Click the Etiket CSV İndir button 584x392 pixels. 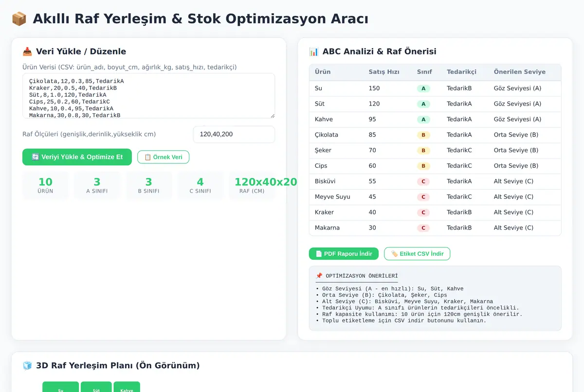pyautogui.click(x=417, y=254)
